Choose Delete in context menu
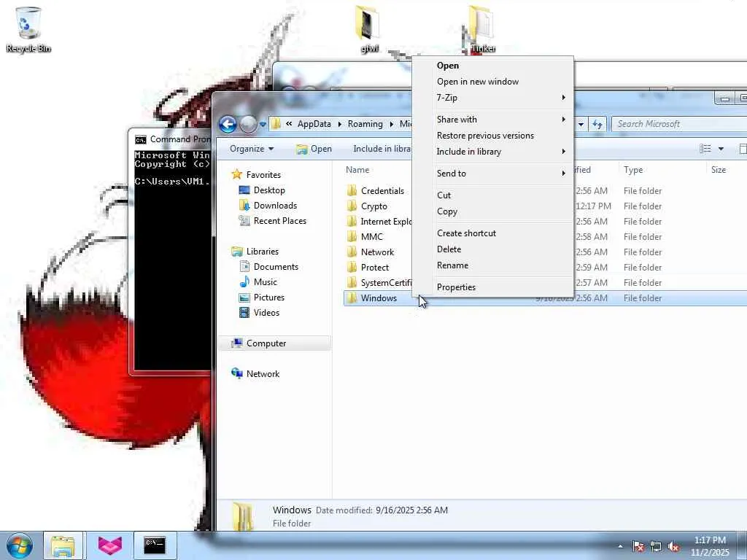This screenshot has width=747, height=560. pyautogui.click(x=493, y=249)
